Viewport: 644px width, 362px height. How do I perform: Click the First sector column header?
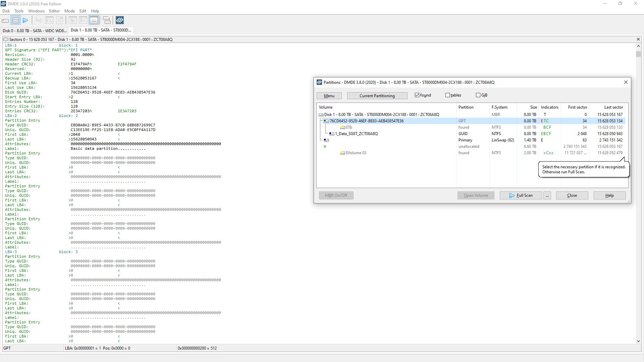(575, 107)
